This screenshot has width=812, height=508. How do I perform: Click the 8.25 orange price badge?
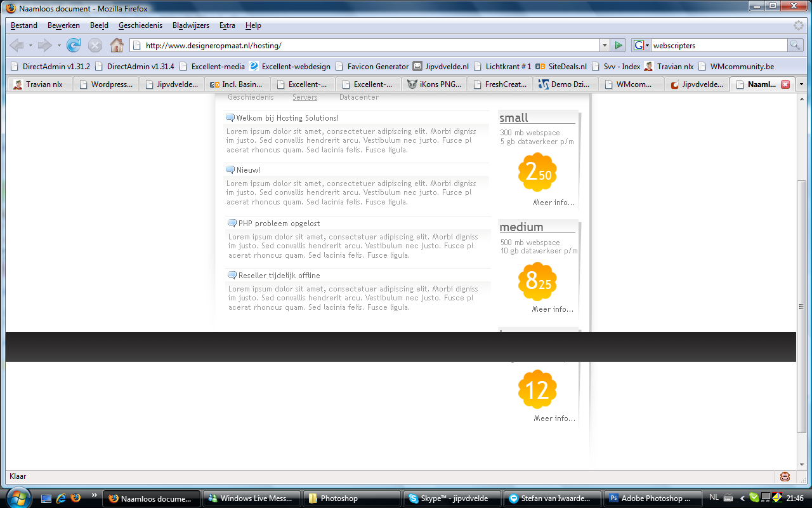[538, 281]
